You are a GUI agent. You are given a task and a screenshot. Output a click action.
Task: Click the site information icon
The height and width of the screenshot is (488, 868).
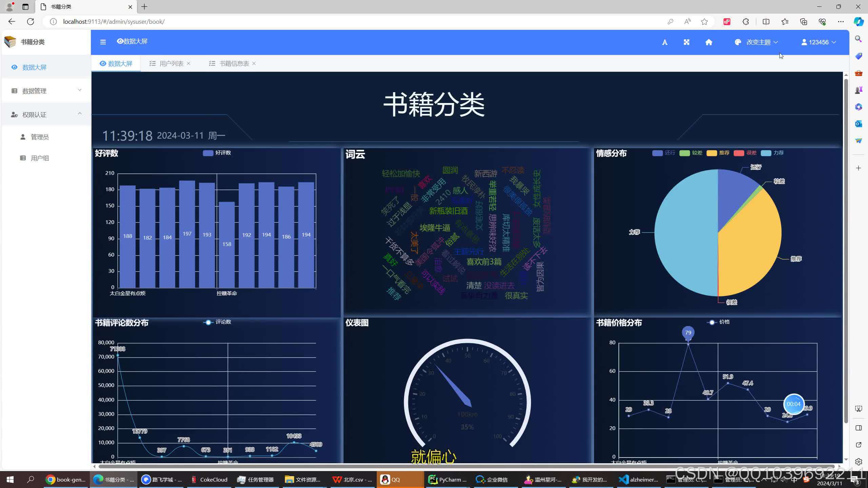click(x=53, y=22)
